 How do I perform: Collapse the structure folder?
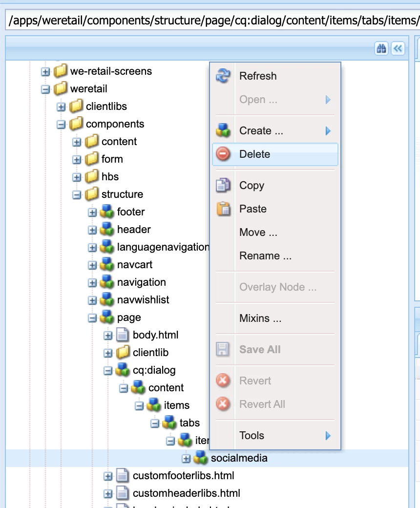click(77, 195)
